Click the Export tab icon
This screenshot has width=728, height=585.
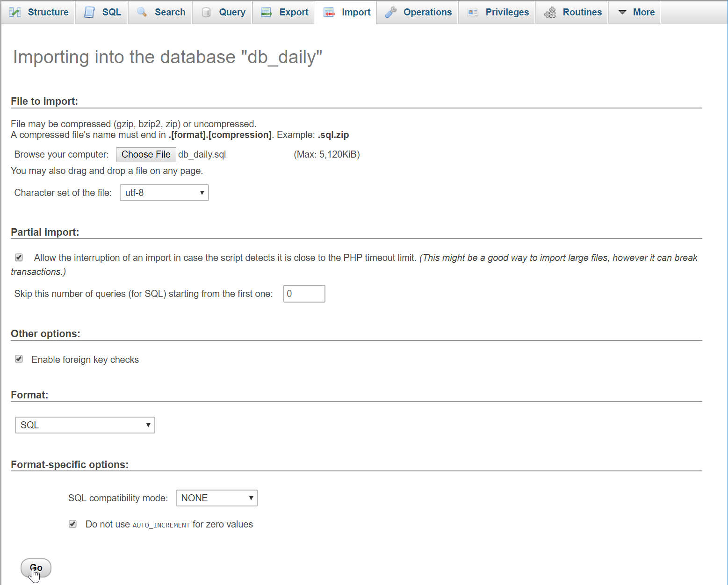[x=267, y=12]
